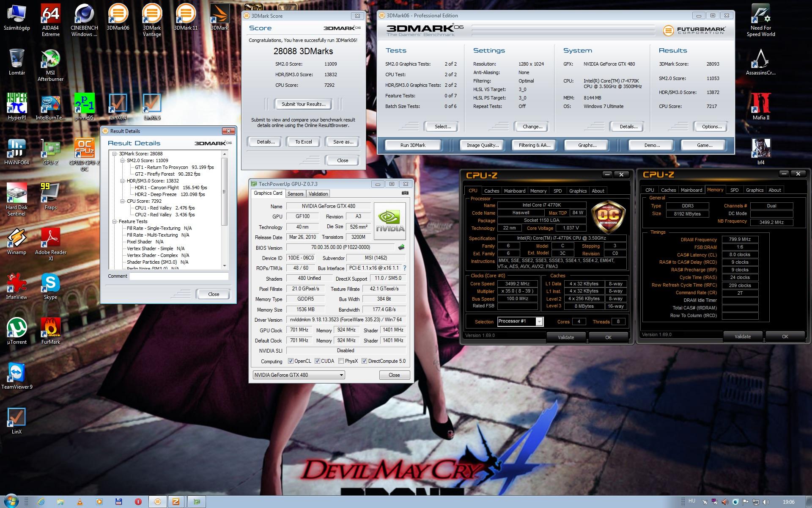Open the HyperPI desktop icon

17,107
